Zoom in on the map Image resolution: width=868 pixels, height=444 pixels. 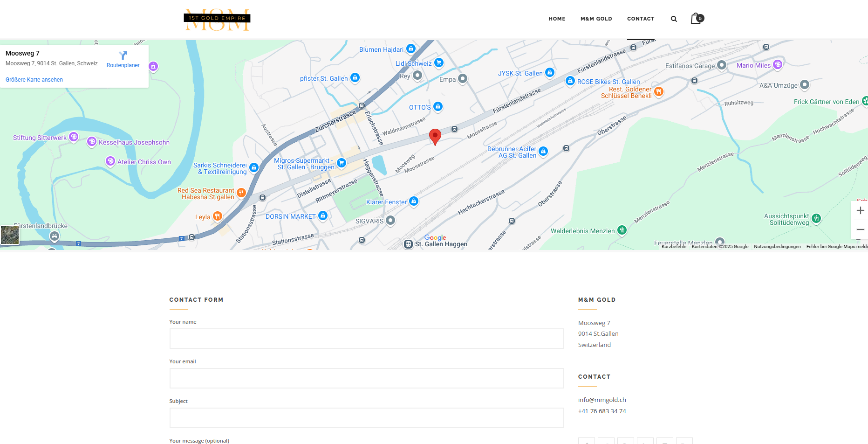860,210
